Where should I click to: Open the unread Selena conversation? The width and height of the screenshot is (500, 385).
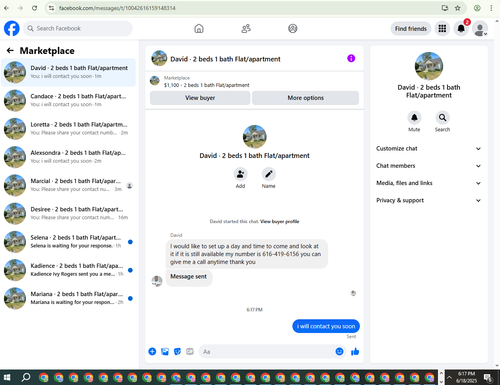[68, 242]
